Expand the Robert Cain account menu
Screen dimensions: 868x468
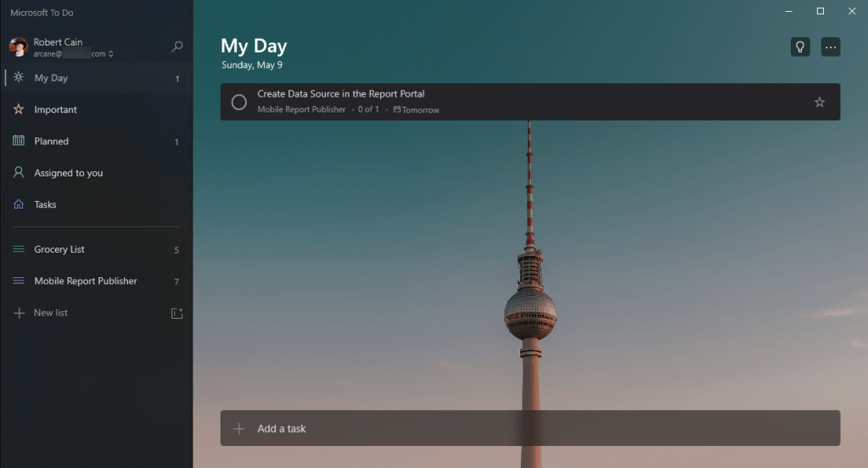(72, 47)
